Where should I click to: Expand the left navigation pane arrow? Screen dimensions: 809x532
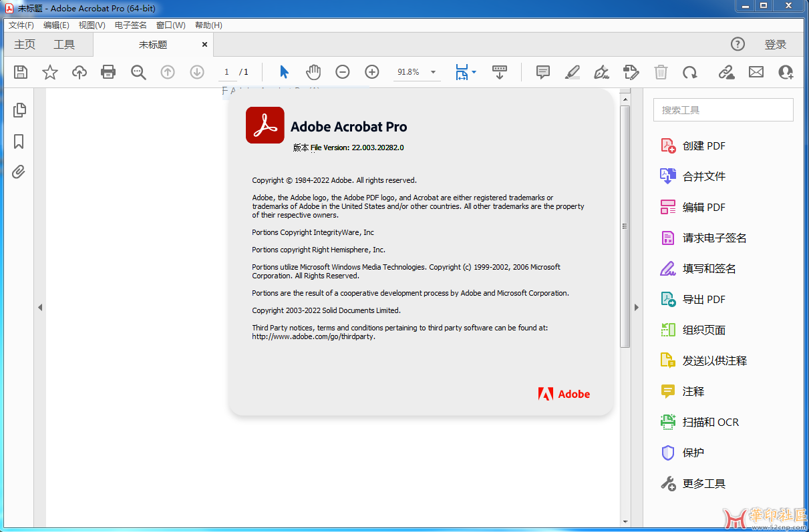click(40, 308)
